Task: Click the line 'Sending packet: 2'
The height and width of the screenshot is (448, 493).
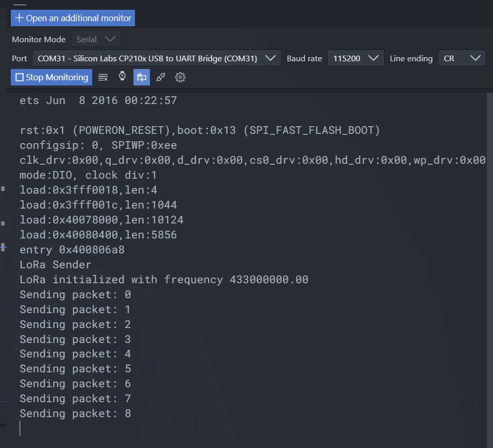Action: click(75, 324)
